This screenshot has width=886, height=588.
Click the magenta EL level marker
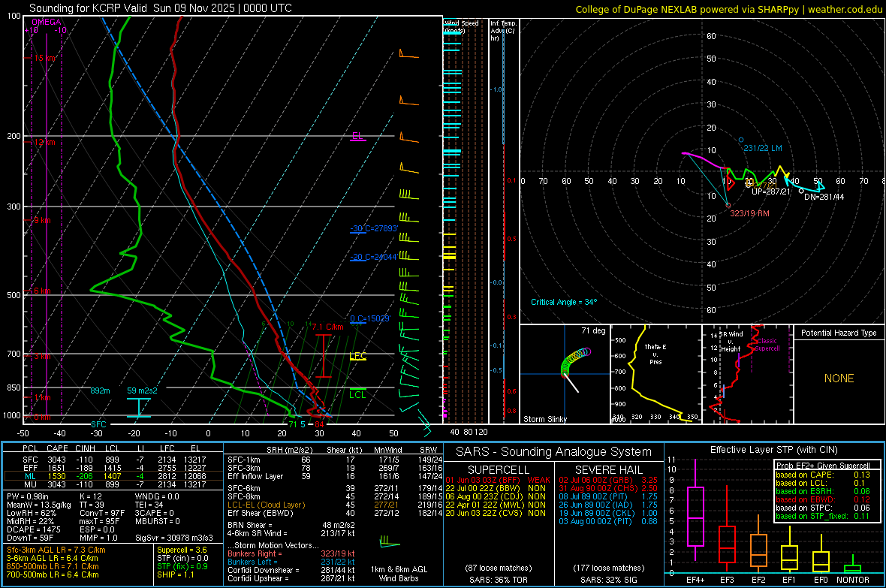pyautogui.click(x=357, y=136)
